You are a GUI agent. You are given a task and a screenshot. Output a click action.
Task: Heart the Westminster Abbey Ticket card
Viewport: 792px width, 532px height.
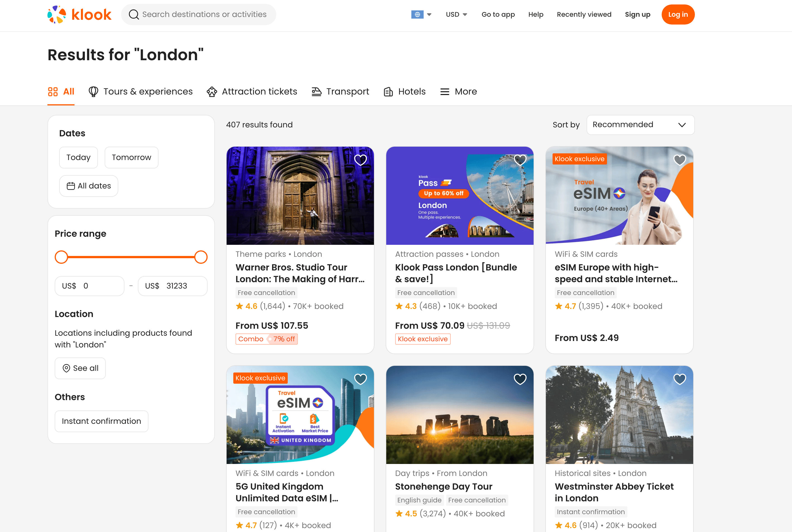point(679,379)
